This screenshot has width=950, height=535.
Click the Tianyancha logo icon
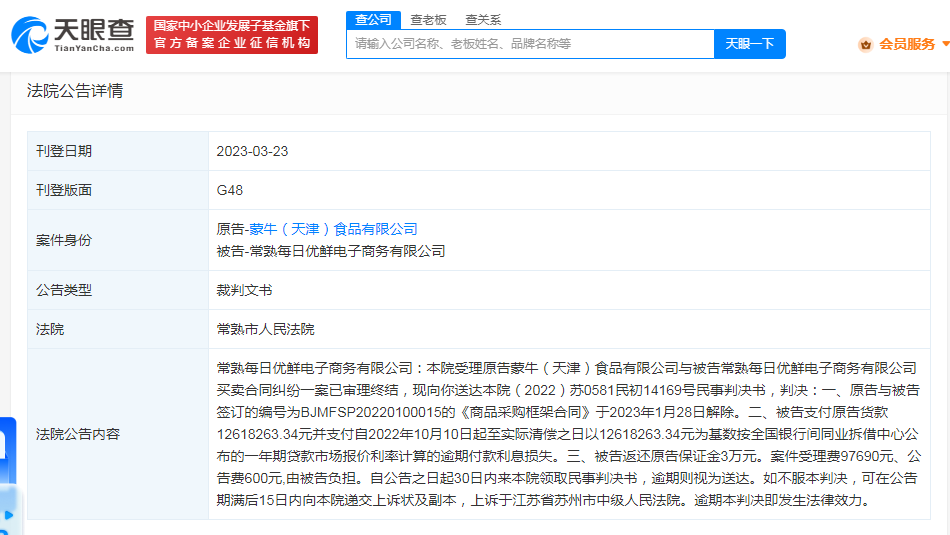point(30,35)
